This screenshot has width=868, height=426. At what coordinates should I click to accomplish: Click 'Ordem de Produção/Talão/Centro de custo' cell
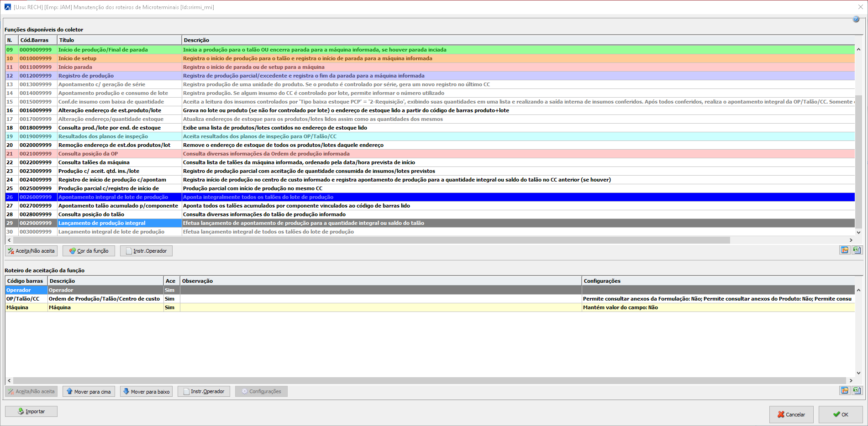tap(105, 299)
